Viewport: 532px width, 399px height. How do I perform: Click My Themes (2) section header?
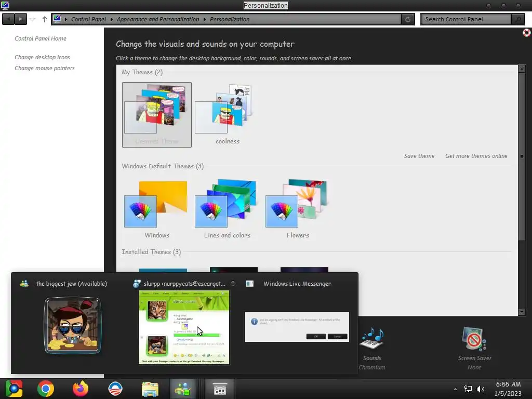pyautogui.click(x=142, y=72)
